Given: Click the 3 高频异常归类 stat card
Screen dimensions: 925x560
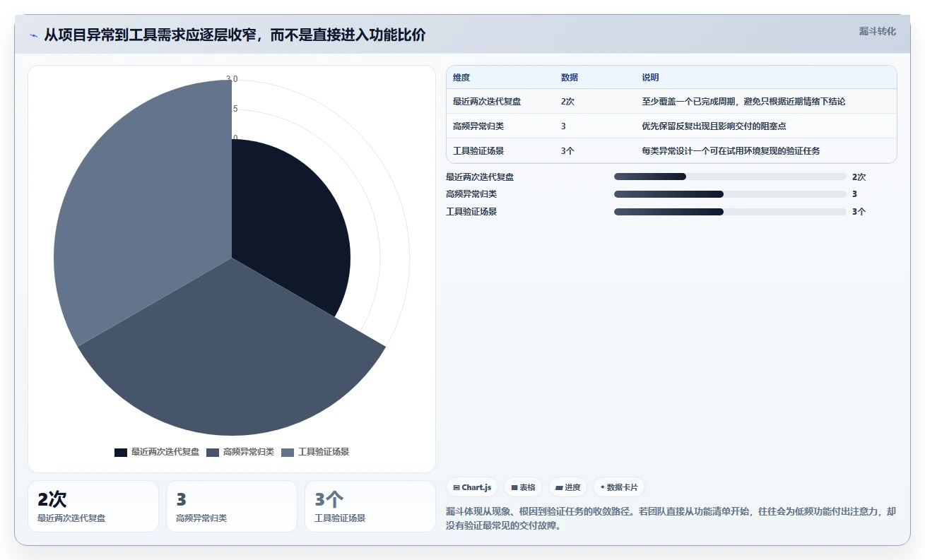Looking at the screenshot, I should click(x=232, y=506).
